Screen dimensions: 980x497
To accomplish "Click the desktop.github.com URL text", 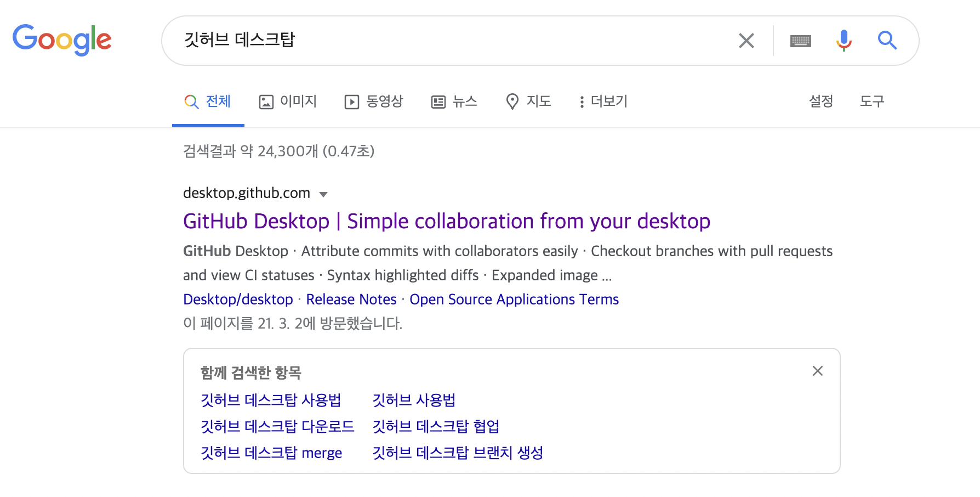I will [247, 193].
